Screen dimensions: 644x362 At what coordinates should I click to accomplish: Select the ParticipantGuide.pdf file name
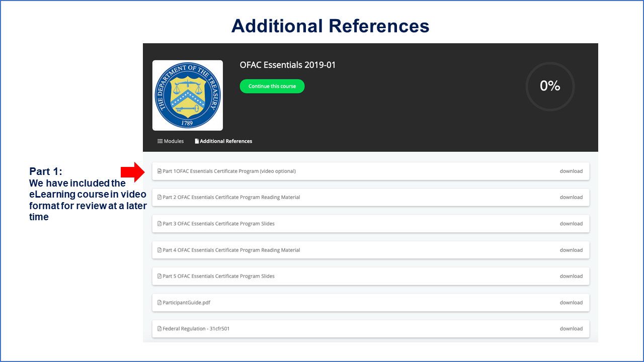click(x=187, y=303)
